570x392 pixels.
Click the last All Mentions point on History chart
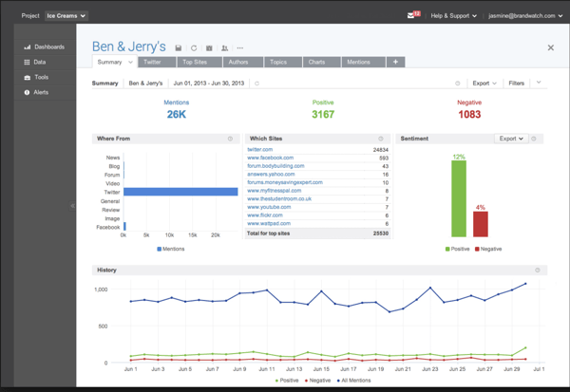525,284
